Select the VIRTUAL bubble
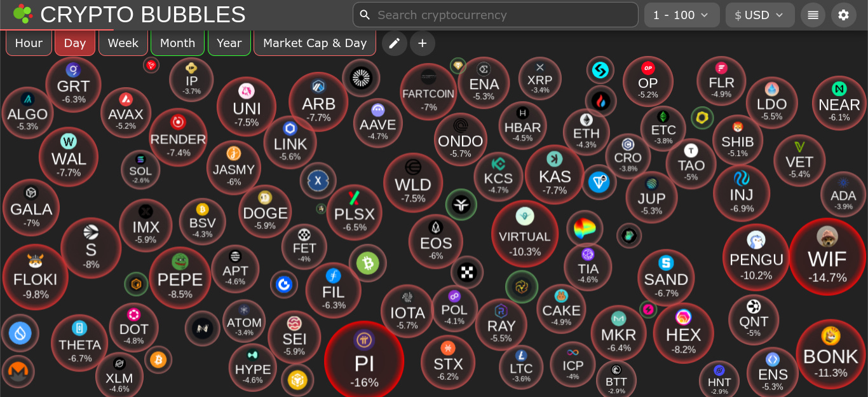868x397 pixels. [x=525, y=233]
